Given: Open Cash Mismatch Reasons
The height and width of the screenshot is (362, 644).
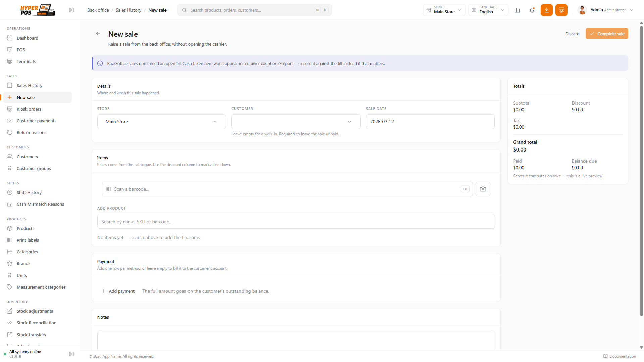Looking at the screenshot, I should coord(38,204).
